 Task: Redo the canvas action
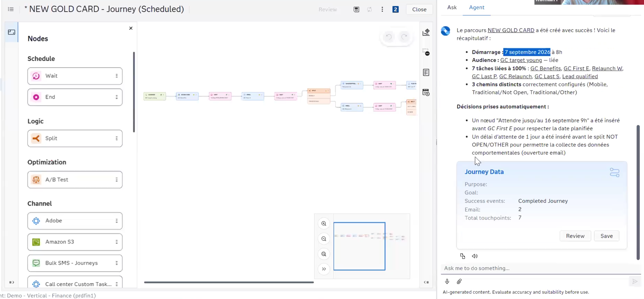tap(404, 37)
